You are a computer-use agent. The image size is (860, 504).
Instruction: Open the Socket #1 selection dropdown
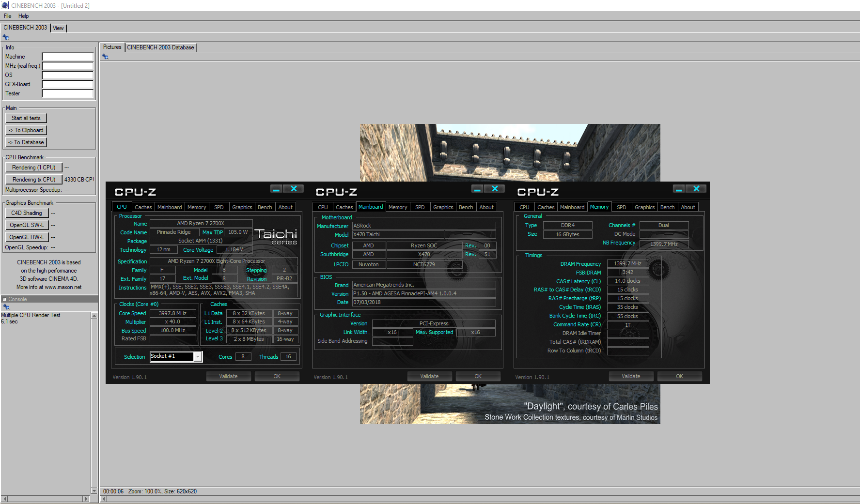[x=198, y=357]
